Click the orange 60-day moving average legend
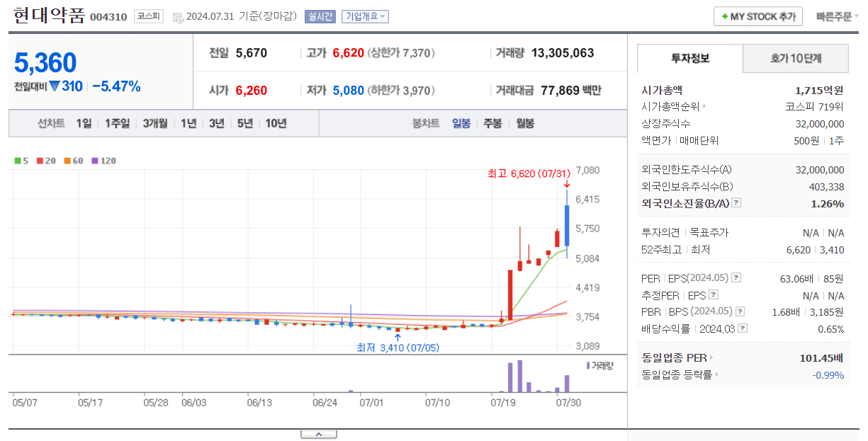 pyautogui.click(x=74, y=161)
